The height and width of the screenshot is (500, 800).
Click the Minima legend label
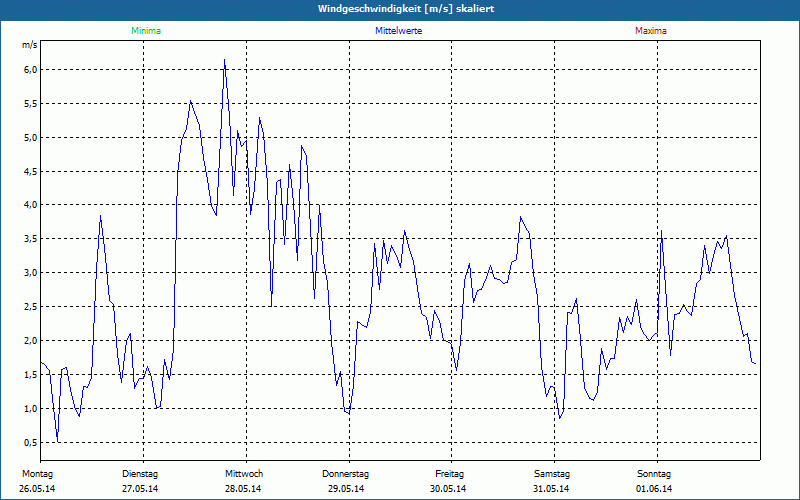[146, 31]
